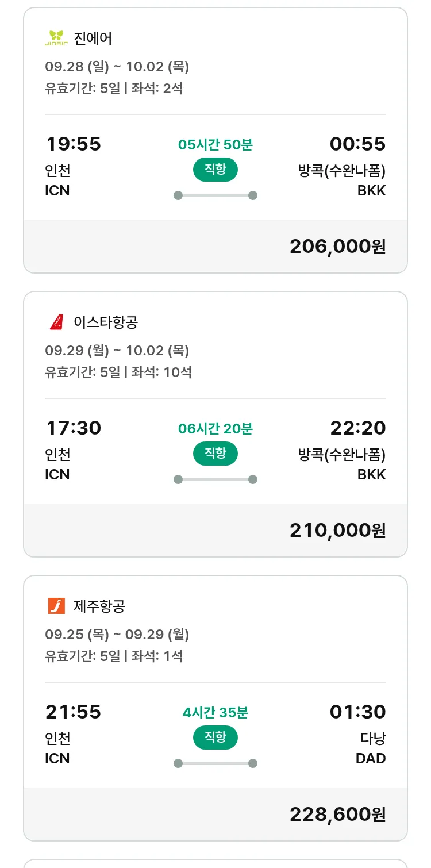This screenshot has height=868, width=431.
Task: Click the Jeju Air route line indicator
Action: tap(215, 763)
